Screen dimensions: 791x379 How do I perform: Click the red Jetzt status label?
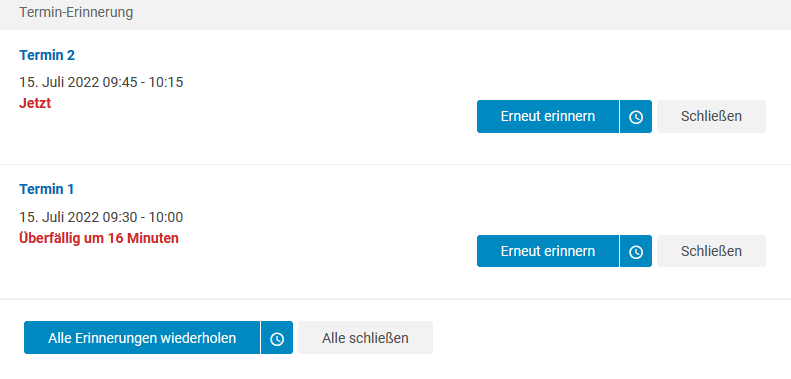click(35, 103)
